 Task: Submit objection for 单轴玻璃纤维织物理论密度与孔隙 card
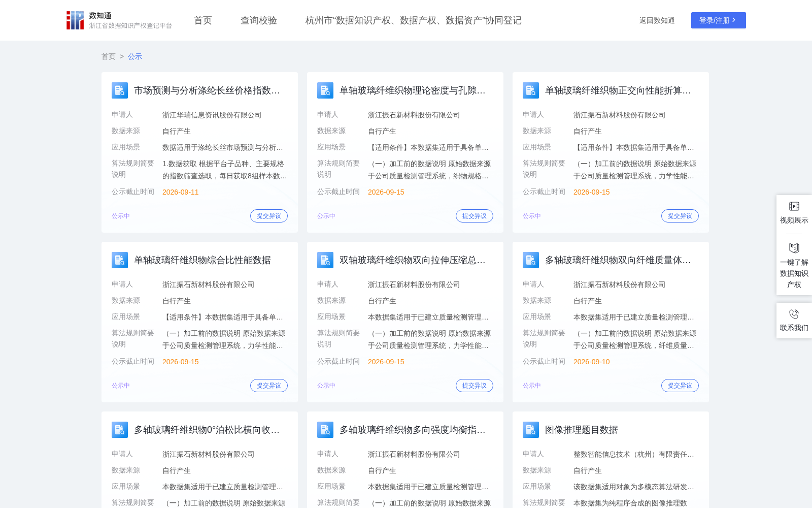pos(475,216)
